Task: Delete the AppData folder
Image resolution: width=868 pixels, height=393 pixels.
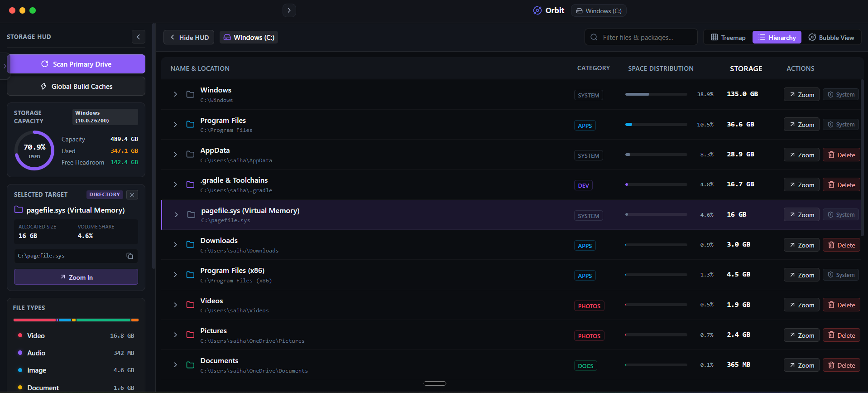Action: point(841,155)
